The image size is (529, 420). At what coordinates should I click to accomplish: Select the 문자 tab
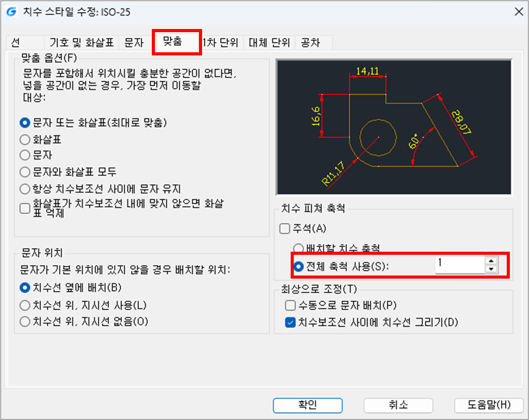134,43
